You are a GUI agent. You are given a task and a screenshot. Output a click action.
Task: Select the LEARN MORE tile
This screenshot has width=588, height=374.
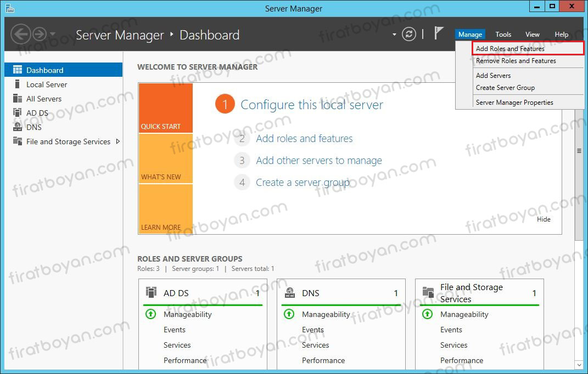pos(166,209)
